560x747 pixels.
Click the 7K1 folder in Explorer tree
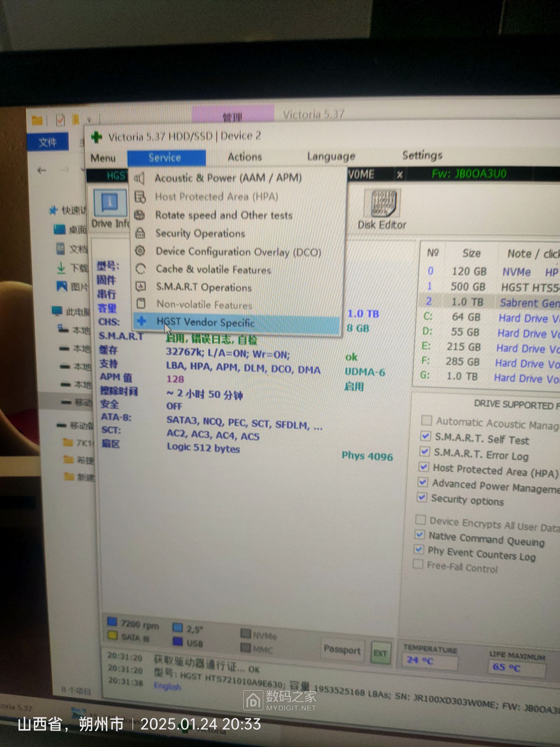click(x=78, y=443)
